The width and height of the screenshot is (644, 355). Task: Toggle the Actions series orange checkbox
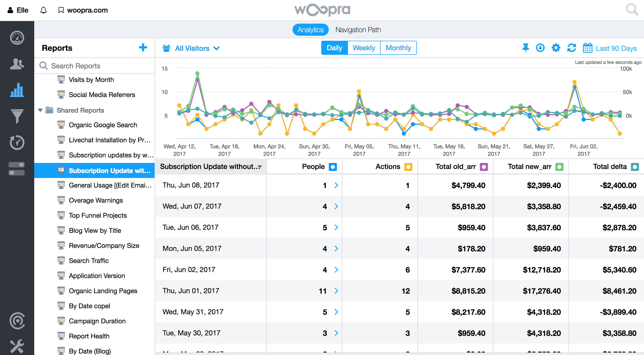(x=408, y=167)
